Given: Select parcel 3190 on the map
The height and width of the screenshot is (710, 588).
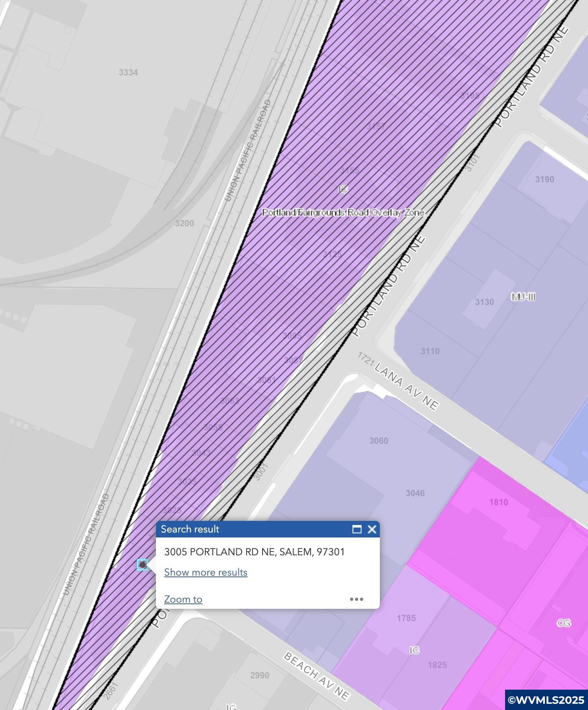Looking at the screenshot, I should pos(544,179).
